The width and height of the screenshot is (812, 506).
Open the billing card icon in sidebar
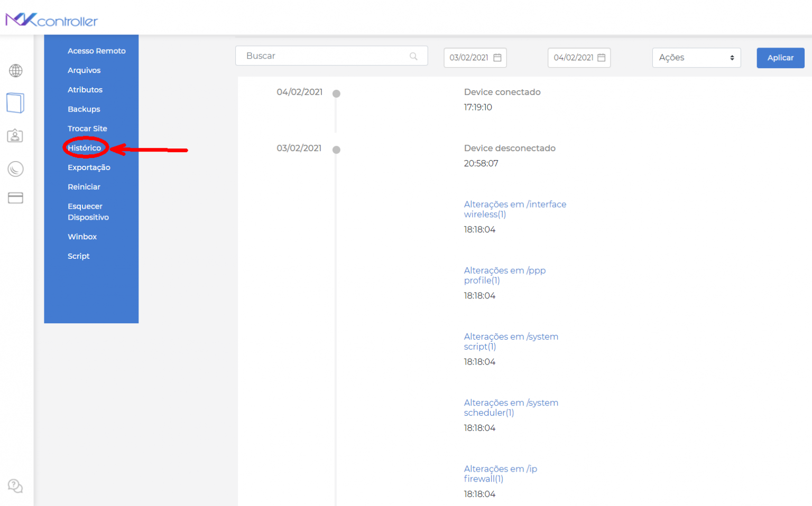[x=15, y=198]
